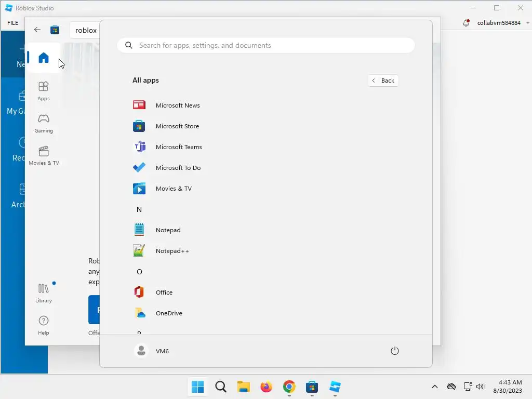
Task: Open File Explorer from taskbar
Action: [x=243, y=387]
